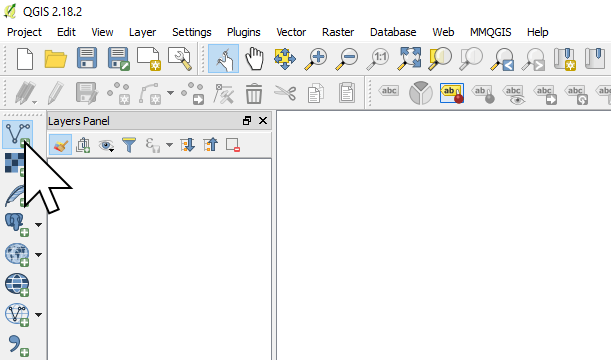Click Collapse All in Layers Panel
The image size is (611, 360).
click(210, 145)
